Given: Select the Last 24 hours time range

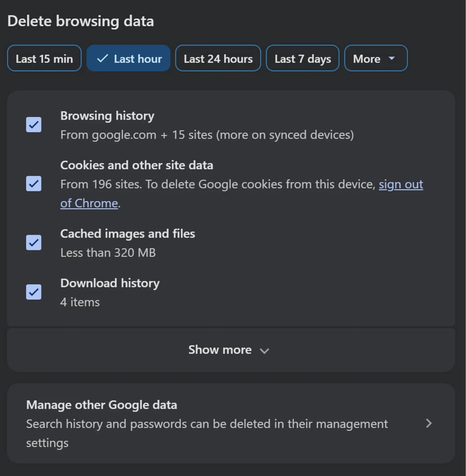Looking at the screenshot, I should [218, 58].
